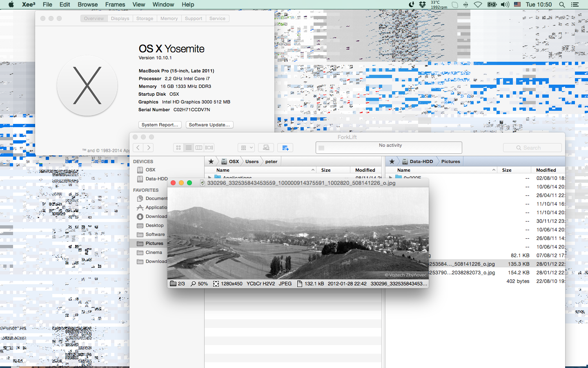The height and width of the screenshot is (368, 588).
Task: Click the peter segment in the left path bar
Action: [271, 162]
